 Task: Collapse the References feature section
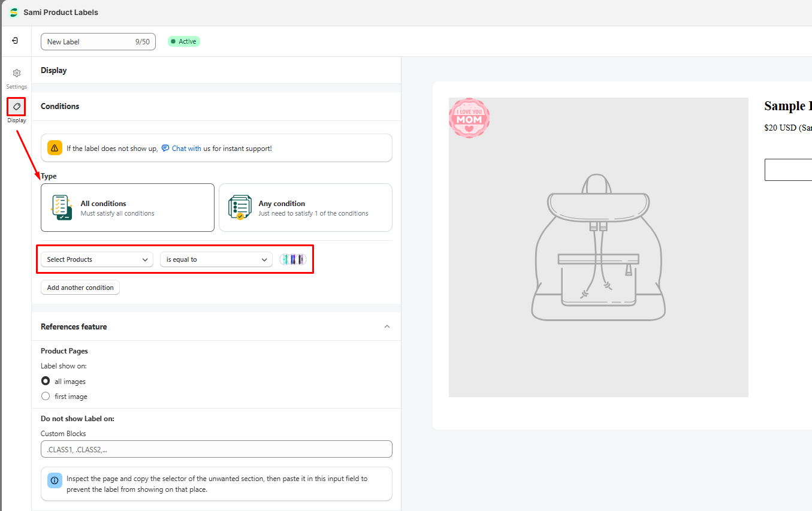(x=387, y=326)
